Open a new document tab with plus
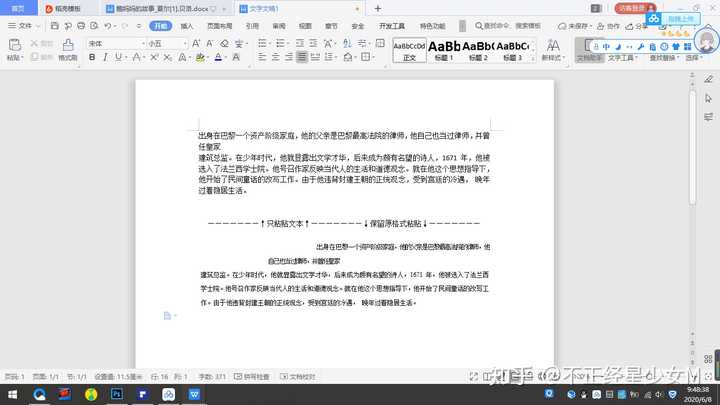 [377, 8]
